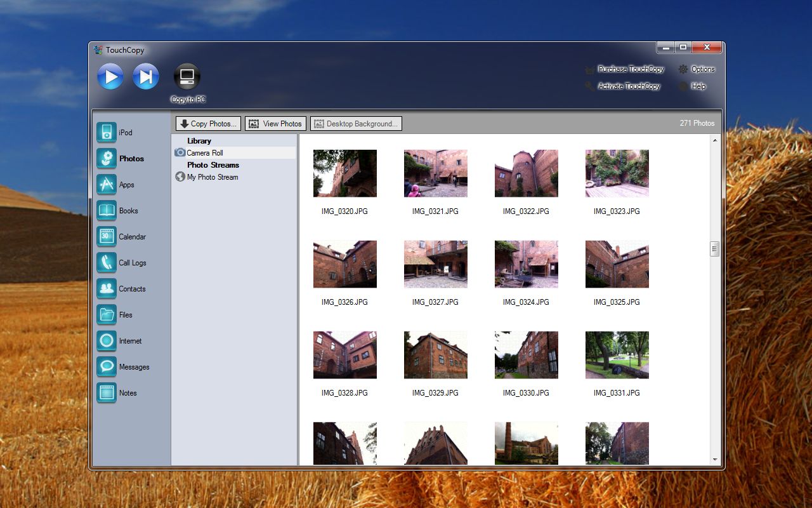Select the IMG_0329.JPG thumbnail
The width and height of the screenshot is (812, 508).
click(x=436, y=355)
